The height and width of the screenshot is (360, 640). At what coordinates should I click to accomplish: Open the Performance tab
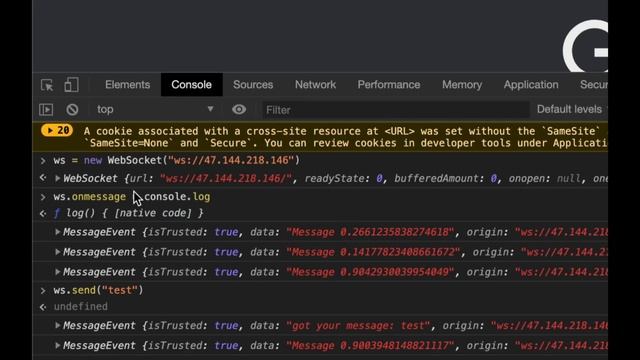(x=389, y=84)
